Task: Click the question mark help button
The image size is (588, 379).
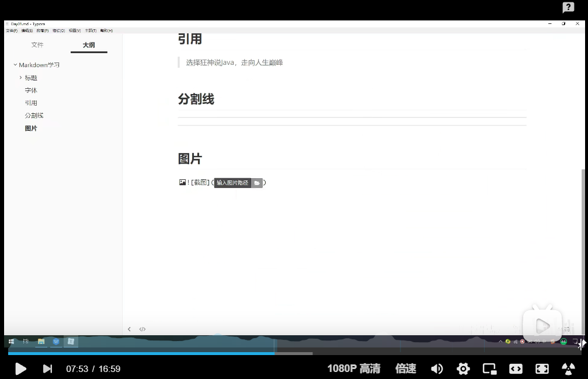Action: coord(568,7)
